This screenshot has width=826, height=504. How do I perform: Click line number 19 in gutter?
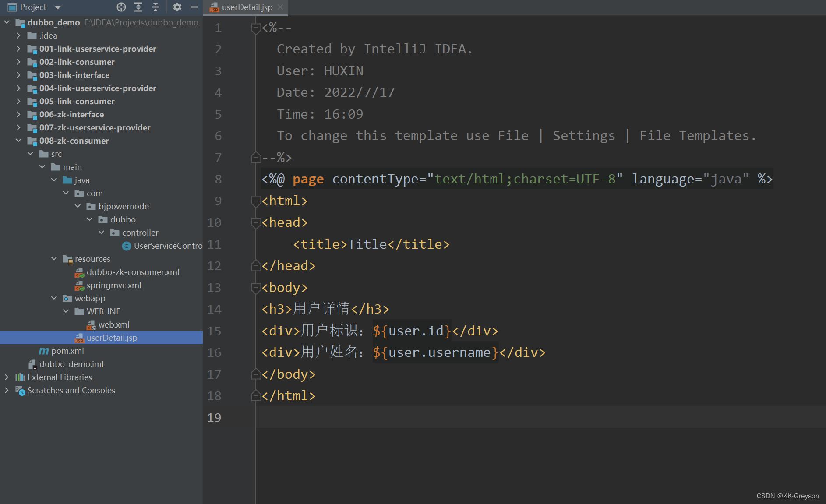[x=214, y=418]
